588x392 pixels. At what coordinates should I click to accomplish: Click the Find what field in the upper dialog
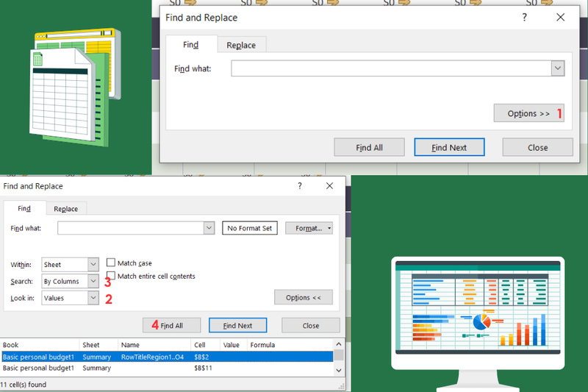pyautogui.click(x=391, y=68)
